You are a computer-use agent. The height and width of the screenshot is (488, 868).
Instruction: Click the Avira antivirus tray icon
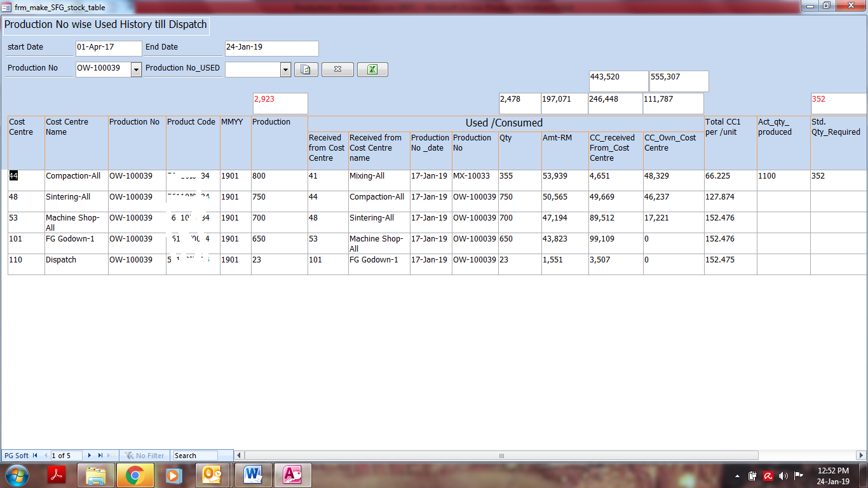768,476
